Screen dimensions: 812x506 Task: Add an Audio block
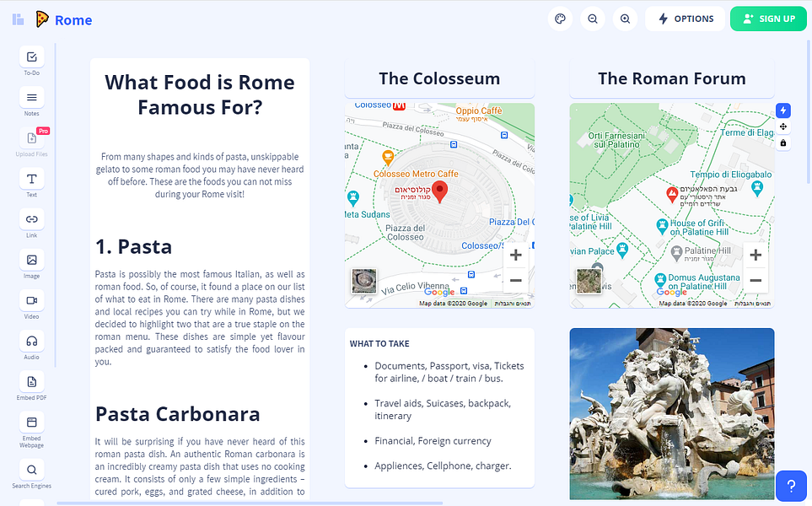[31, 341]
